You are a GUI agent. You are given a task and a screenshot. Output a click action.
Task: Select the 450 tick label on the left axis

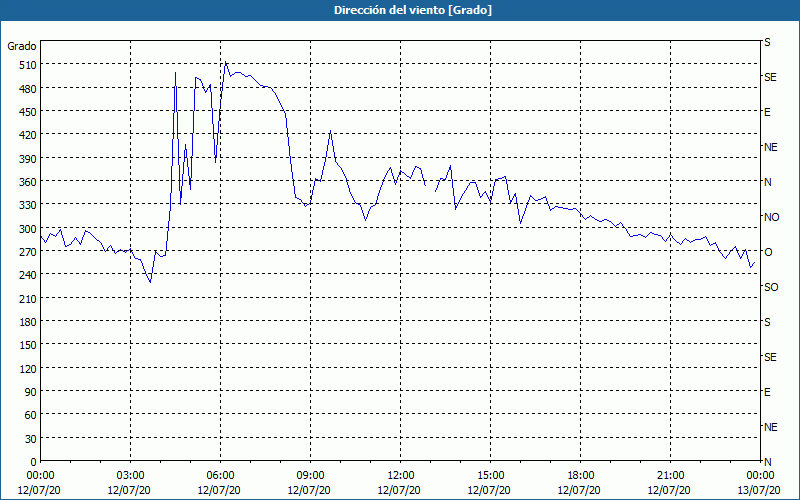(x=28, y=112)
